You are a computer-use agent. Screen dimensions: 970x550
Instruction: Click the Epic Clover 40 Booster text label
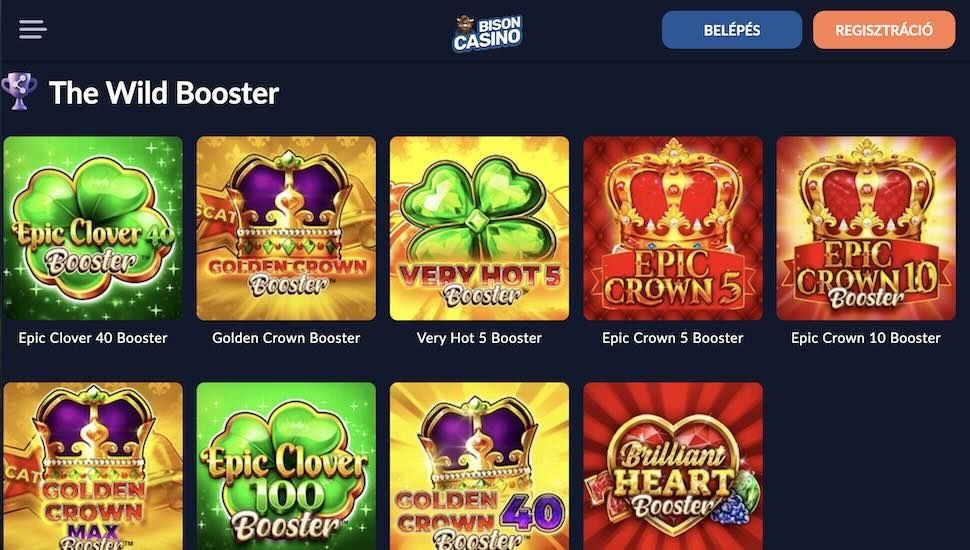tap(93, 338)
